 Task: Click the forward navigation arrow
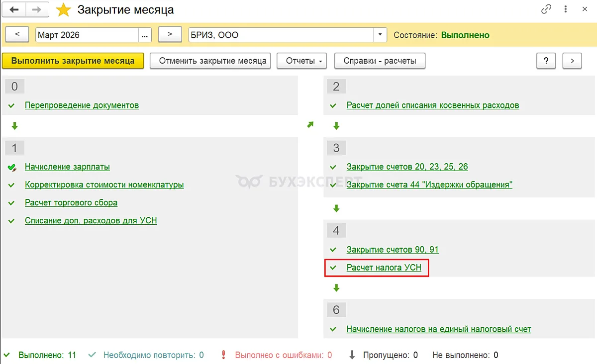[37, 9]
